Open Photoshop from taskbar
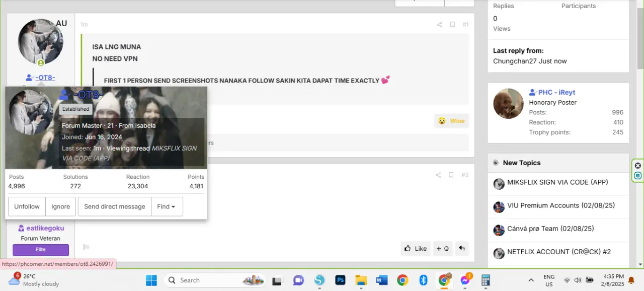 point(340,280)
